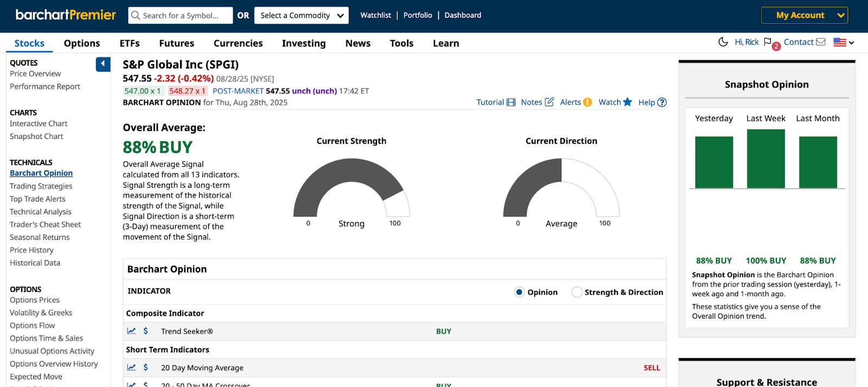This screenshot has height=387, width=868.
Task: Click the Search for a Symbol field
Action: tap(181, 15)
